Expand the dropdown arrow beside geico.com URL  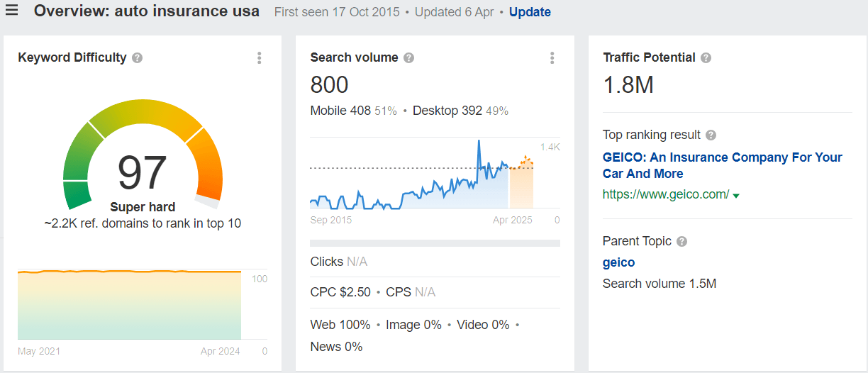pyautogui.click(x=736, y=196)
